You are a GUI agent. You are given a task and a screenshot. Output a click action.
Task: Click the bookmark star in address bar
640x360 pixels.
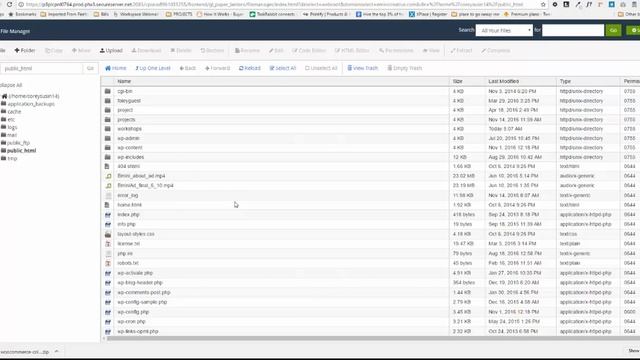[543, 4]
